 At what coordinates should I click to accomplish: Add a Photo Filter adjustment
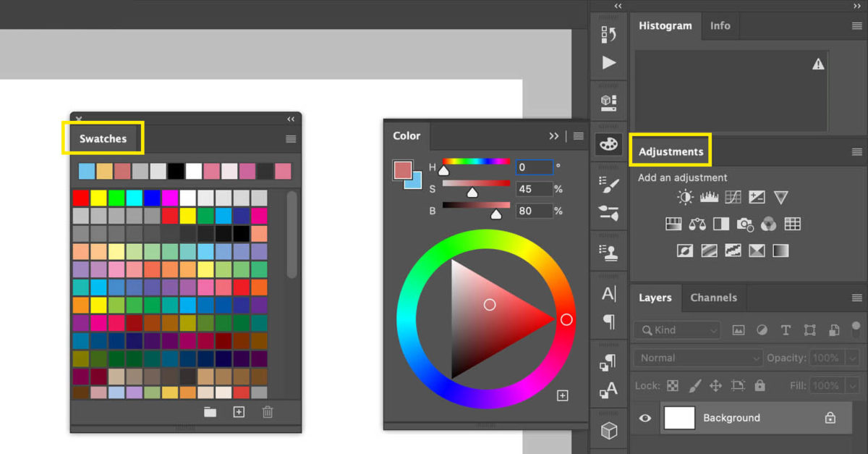(x=745, y=224)
